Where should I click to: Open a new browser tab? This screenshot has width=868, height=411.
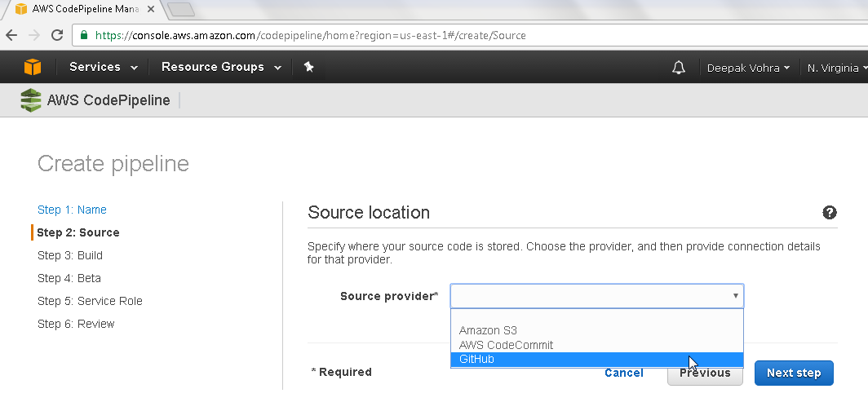(180, 10)
